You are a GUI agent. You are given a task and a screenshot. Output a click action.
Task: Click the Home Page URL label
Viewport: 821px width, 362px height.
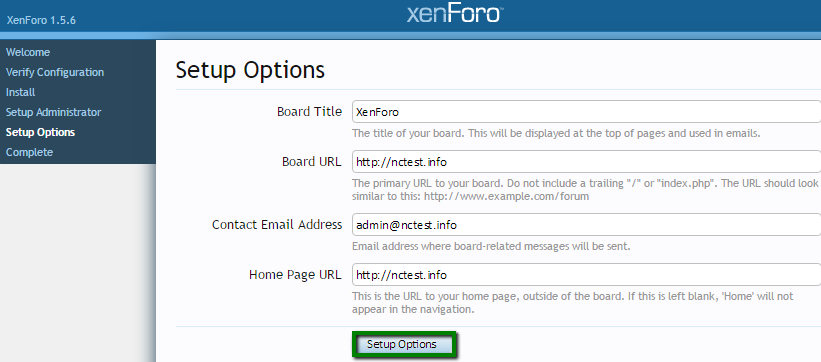[x=295, y=275]
